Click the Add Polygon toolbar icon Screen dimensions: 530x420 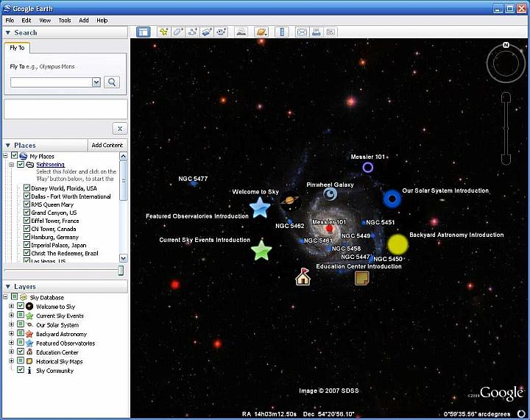[178, 32]
